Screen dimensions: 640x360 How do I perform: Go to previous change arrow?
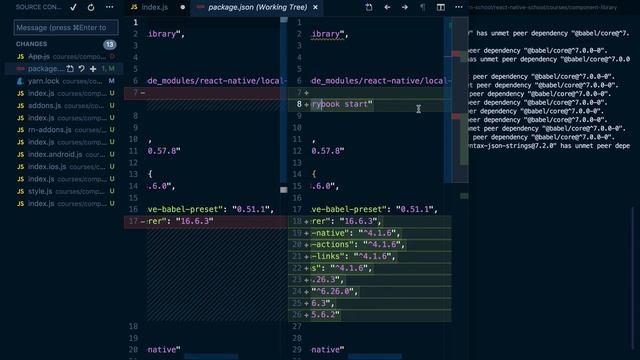coord(387,7)
